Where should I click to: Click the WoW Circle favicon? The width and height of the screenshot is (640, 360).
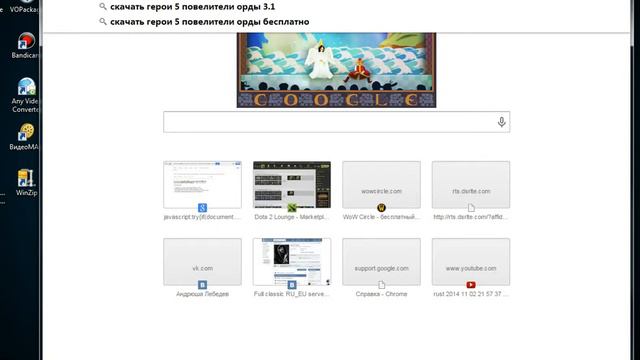[381, 208]
